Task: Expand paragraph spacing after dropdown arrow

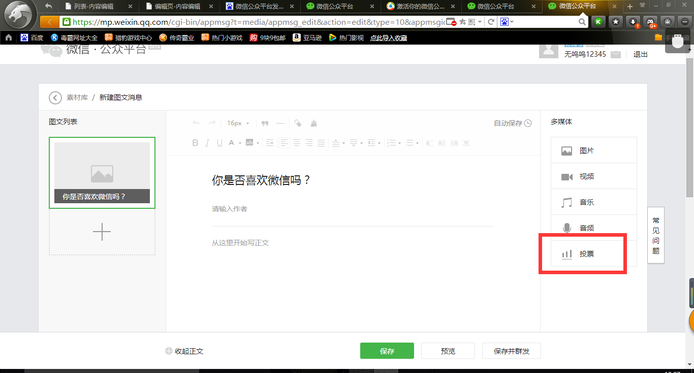Action: click(x=362, y=143)
